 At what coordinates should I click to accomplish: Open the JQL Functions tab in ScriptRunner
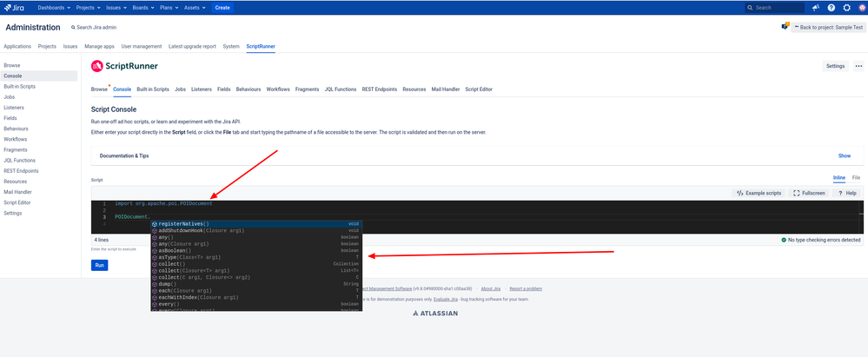pos(341,89)
